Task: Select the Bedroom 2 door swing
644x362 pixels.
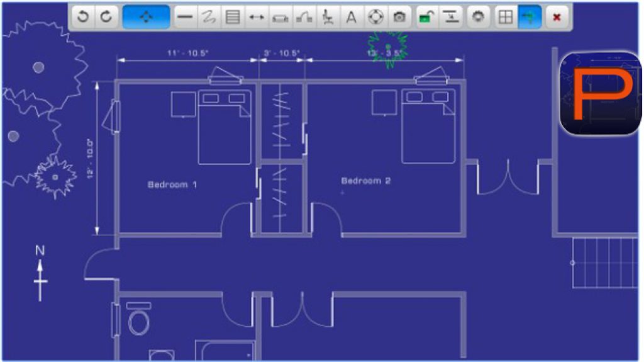Action: click(x=326, y=219)
